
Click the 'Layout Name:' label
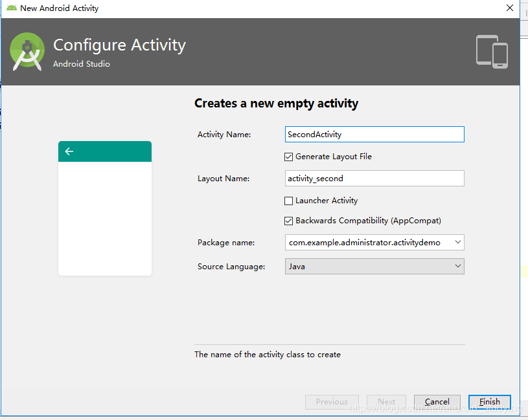224,179
